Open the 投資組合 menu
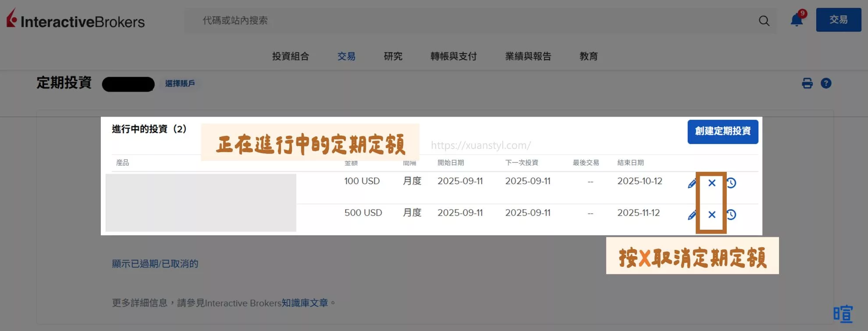The height and width of the screenshot is (331, 868). (x=290, y=56)
